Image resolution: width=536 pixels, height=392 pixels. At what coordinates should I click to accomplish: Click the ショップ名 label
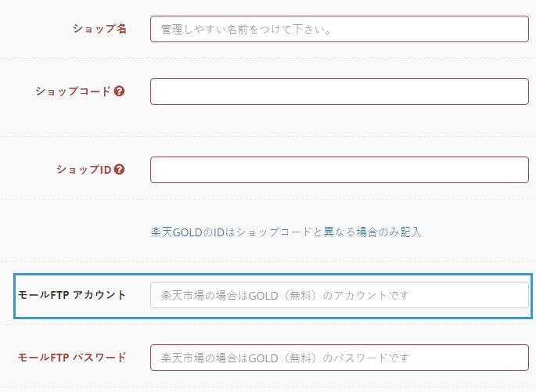[x=99, y=29]
